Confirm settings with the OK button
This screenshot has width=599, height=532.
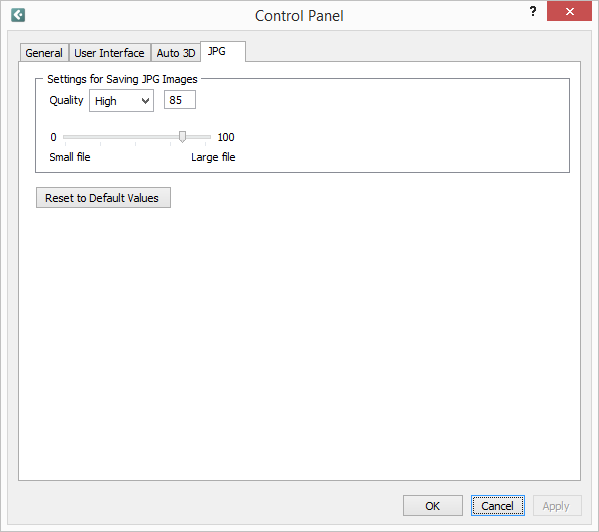pos(433,506)
